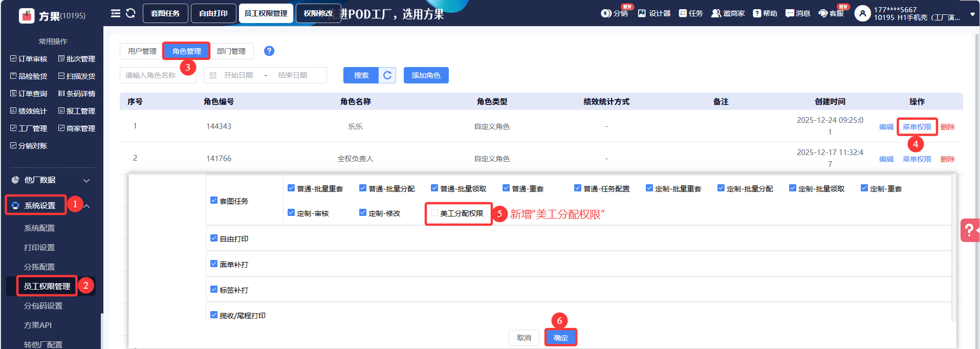Click 取消 to cancel dialog
Viewport: 980px width, 349px height.
click(x=524, y=338)
